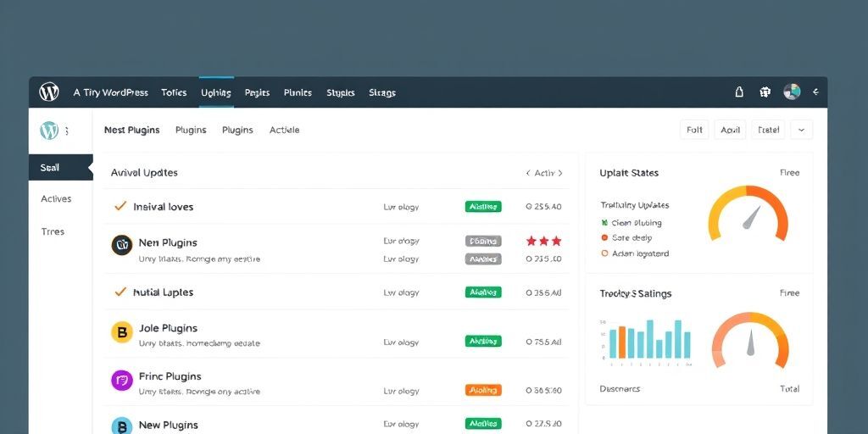868x434 pixels.
Task: Click the green status badge for Iutial Laptes
Action: pyautogui.click(x=483, y=292)
